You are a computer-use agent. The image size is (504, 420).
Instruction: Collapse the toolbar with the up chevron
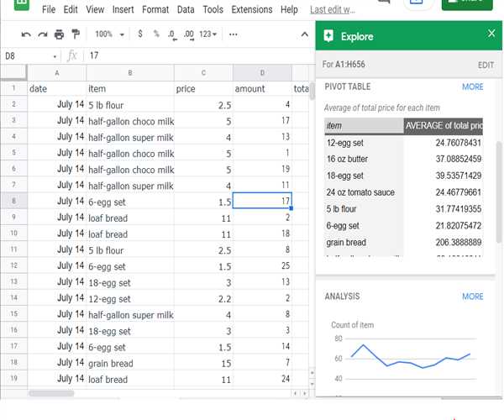[304, 34]
